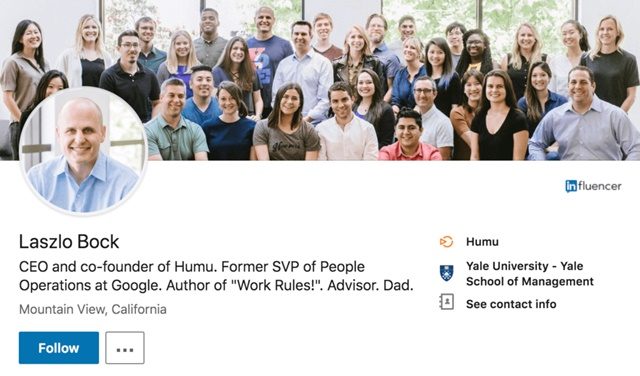Click the man in the red shirt

click(x=409, y=135)
